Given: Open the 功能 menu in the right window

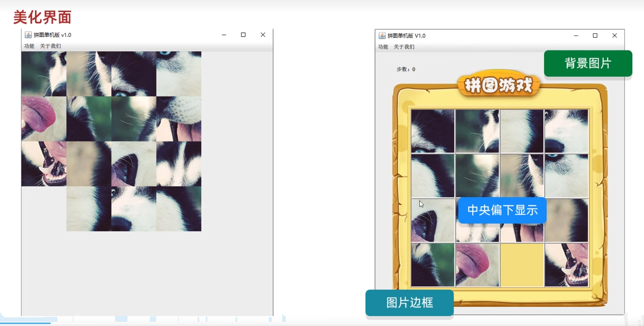Looking at the screenshot, I should pyautogui.click(x=384, y=47).
